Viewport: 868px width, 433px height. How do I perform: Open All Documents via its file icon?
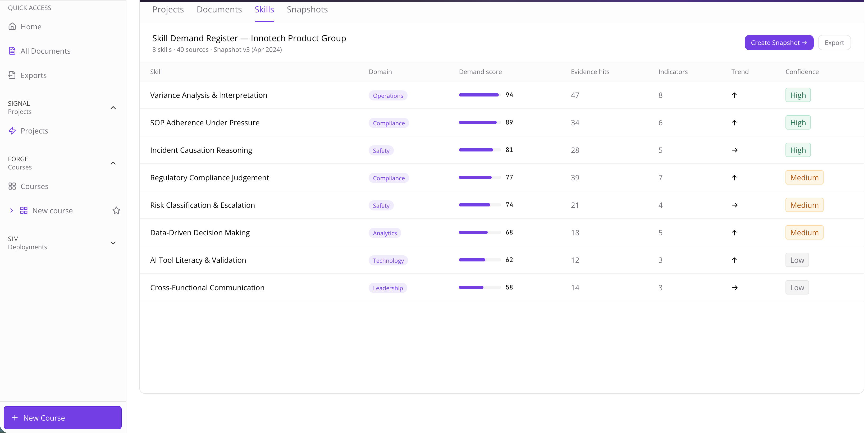coord(12,51)
